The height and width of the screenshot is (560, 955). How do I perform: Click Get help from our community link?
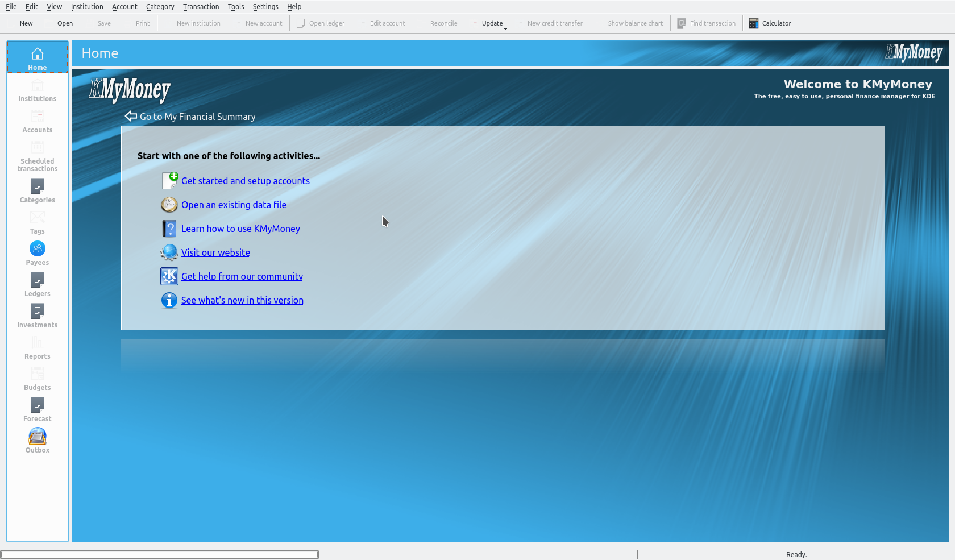pyautogui.click(x=242, y=276)
